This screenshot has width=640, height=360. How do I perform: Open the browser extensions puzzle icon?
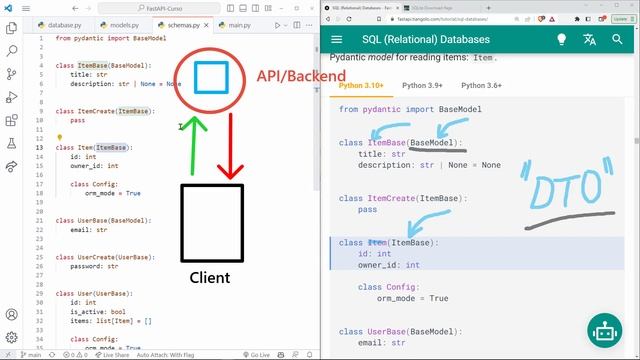coord(577,19)
